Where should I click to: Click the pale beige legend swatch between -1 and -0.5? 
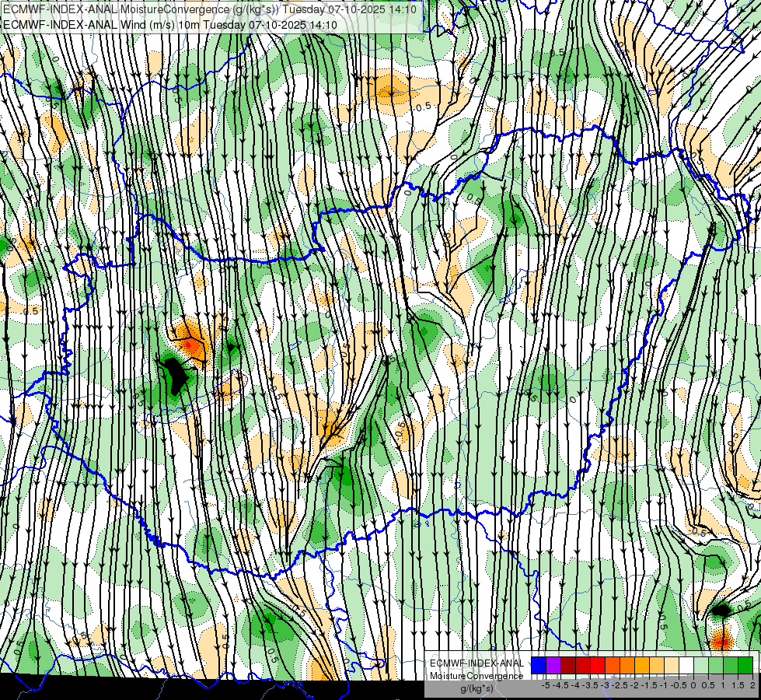pyautogui.click(x=671, y=665)
